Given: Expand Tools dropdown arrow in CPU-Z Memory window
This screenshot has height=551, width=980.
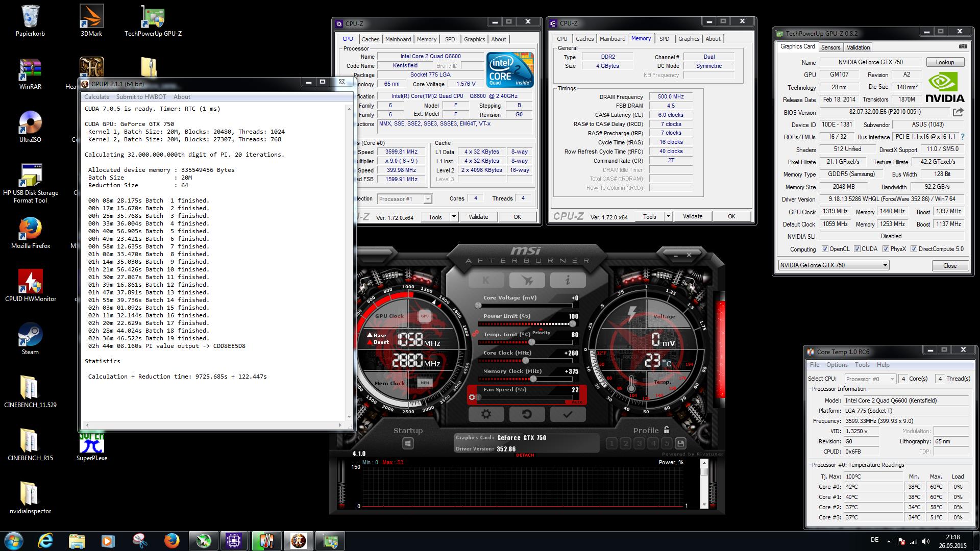Looking at the screenshot, I should (668, 216).
